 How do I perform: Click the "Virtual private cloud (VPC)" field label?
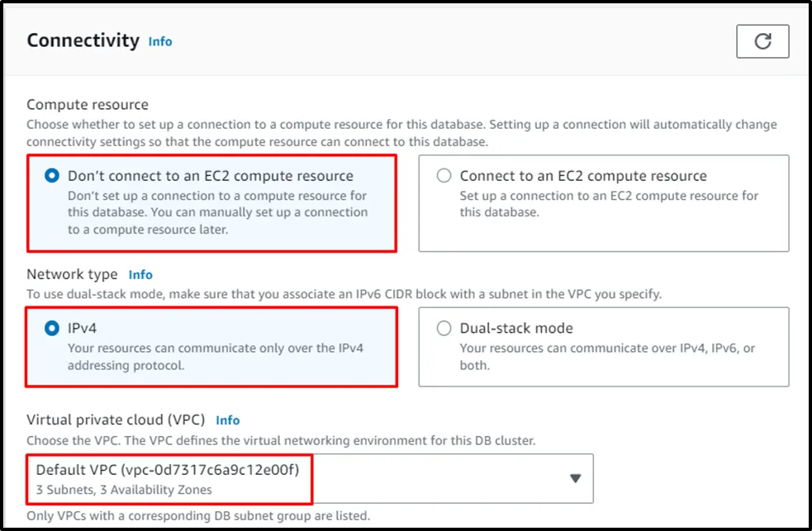click(116, 420)
